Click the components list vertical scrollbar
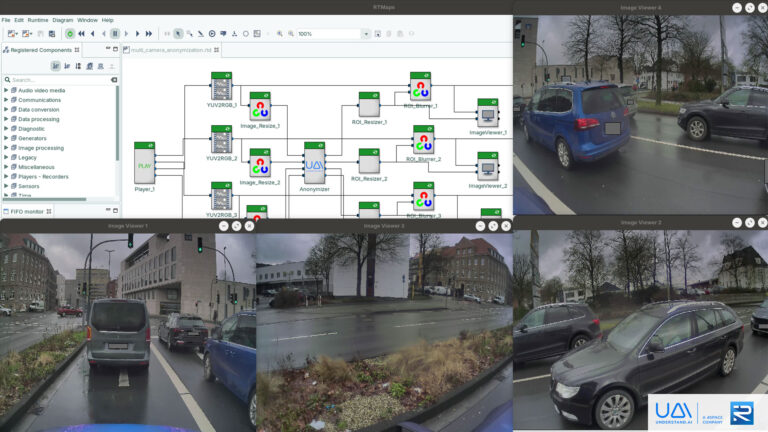Screen dimensions: 768x432 118,122
